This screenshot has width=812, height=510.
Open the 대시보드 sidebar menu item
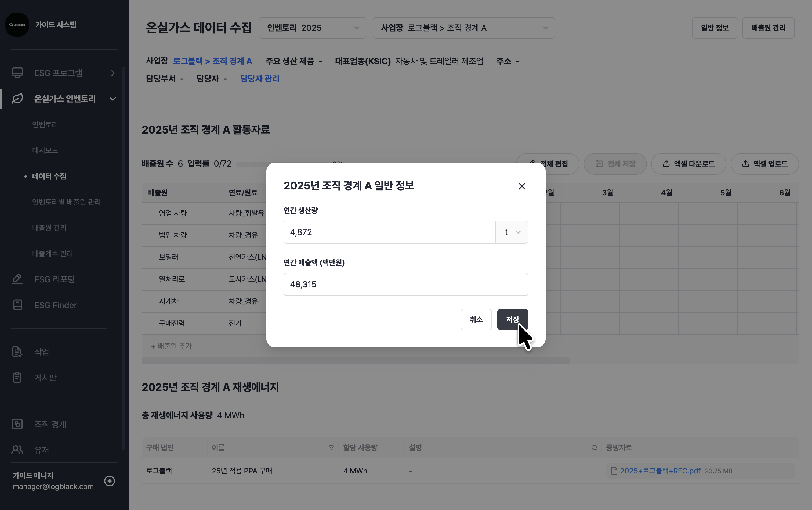click(45, 150)
